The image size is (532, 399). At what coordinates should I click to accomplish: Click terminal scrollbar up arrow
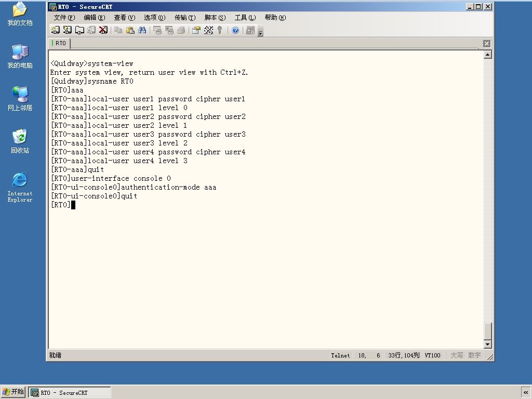(487, 55)
